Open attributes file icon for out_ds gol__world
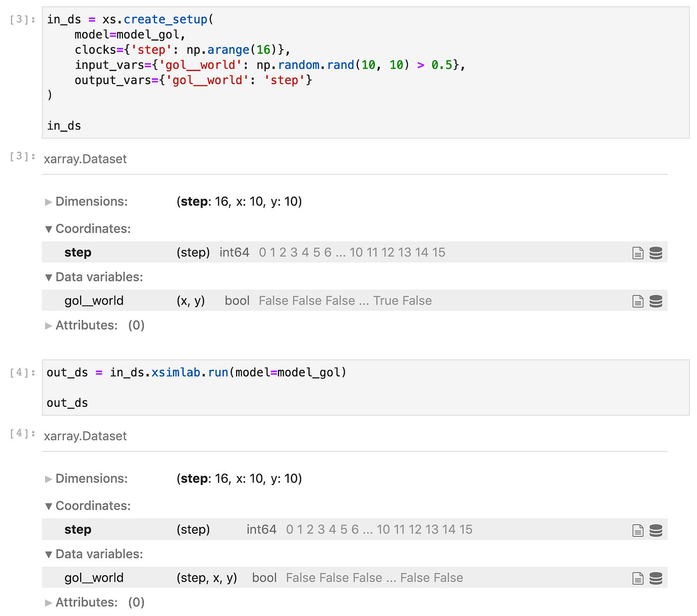697x616 pixels. click(638, 578)
